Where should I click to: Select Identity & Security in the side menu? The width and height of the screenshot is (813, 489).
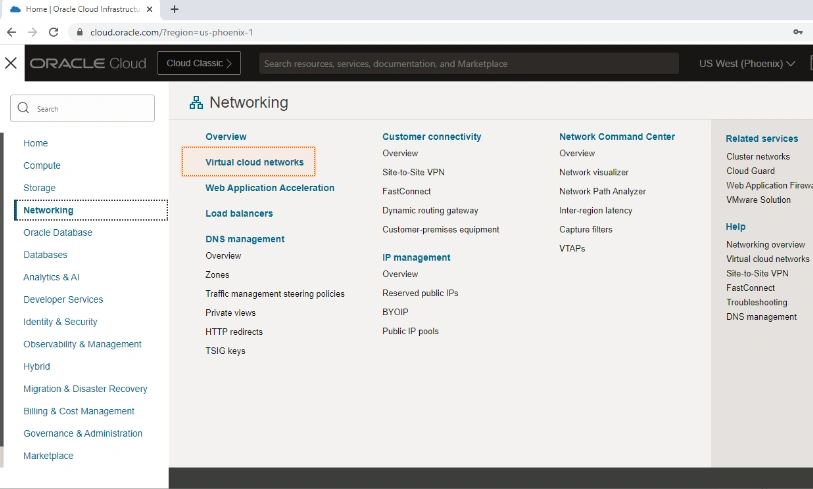click(x=60, y=322)
